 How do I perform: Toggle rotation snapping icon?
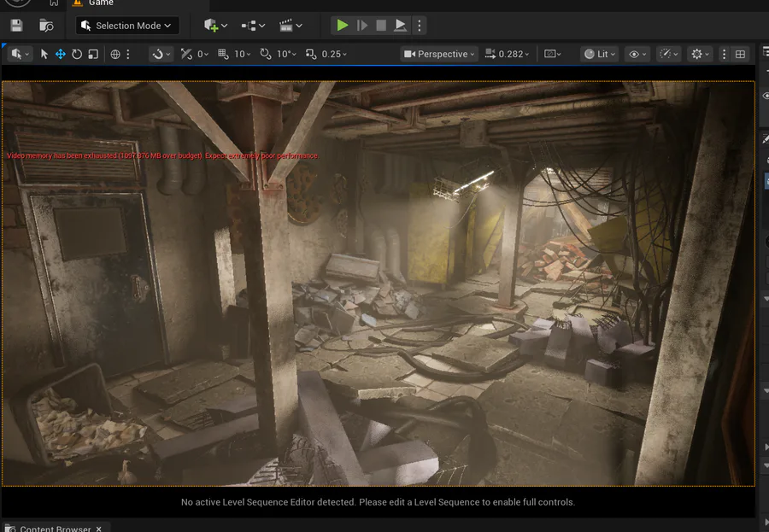pos(266,54)
